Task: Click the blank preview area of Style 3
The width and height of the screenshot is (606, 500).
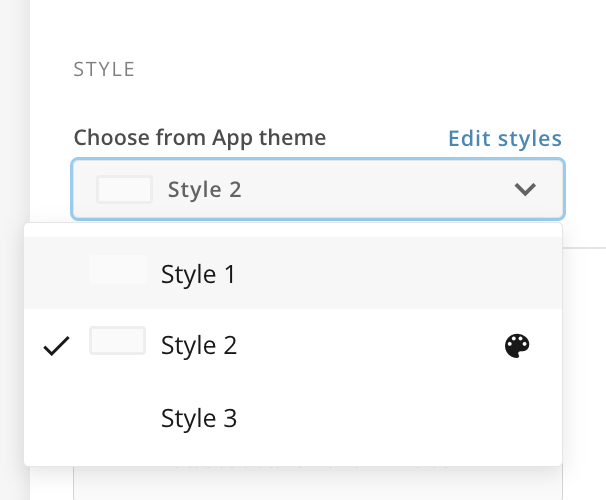Action: click(117, 416)
